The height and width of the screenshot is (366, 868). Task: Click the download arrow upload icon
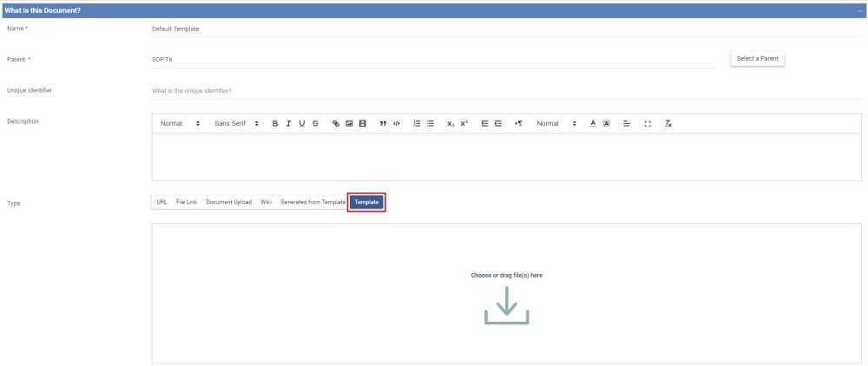(x=507, y=305)
